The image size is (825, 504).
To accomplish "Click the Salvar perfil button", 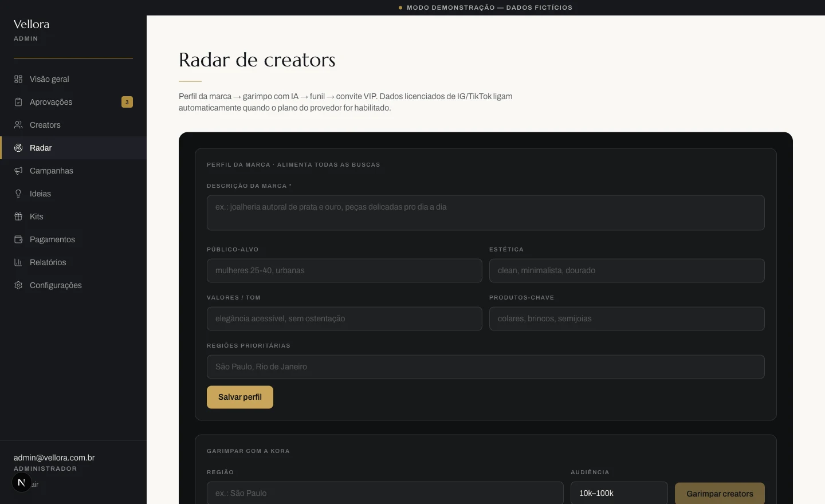I will click(240, 397).
